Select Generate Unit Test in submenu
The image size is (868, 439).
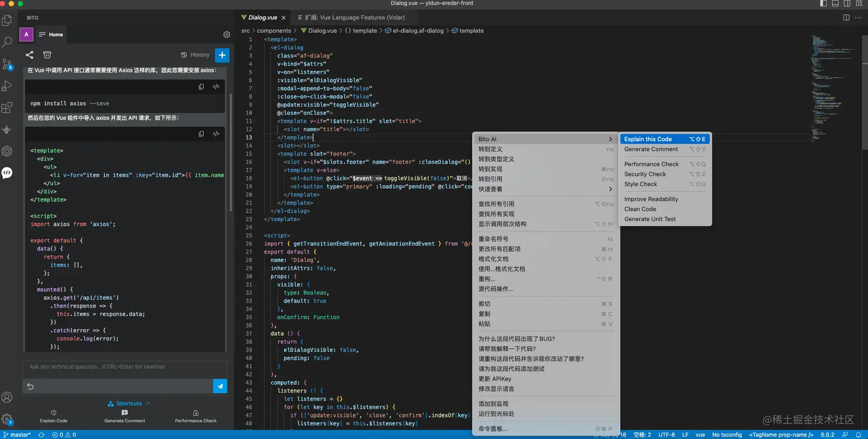[x=665, y=219]
